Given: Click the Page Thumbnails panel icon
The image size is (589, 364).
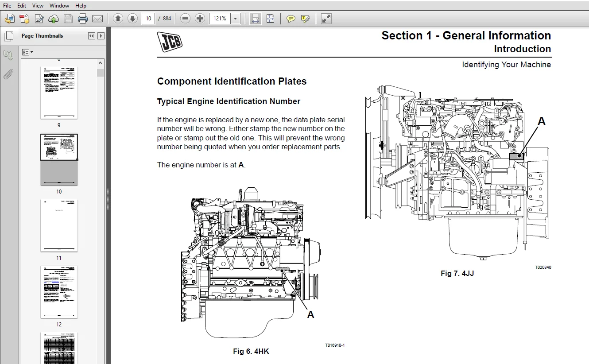Looking at the screenshot, I should coord(8,37).
